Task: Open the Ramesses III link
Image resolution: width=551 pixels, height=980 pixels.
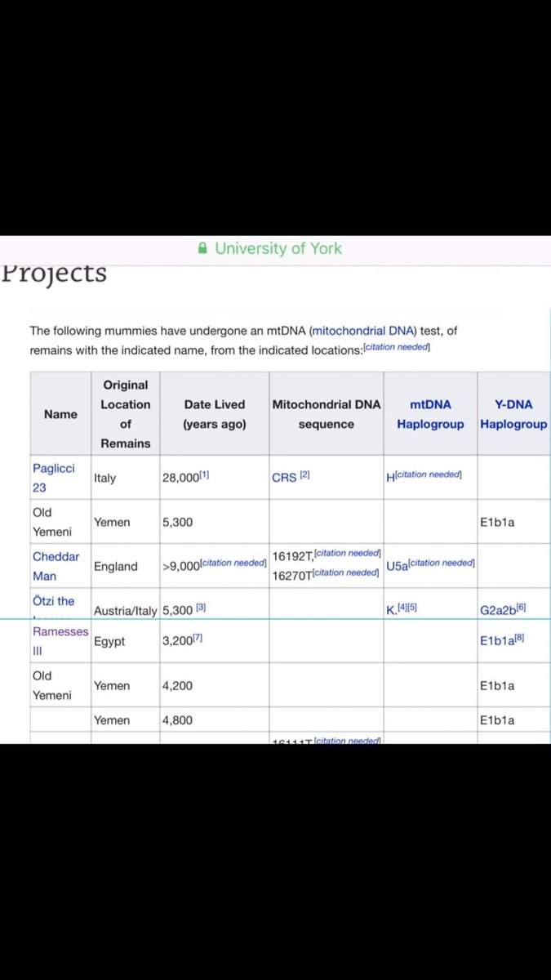Action: (x=60, y=641)
